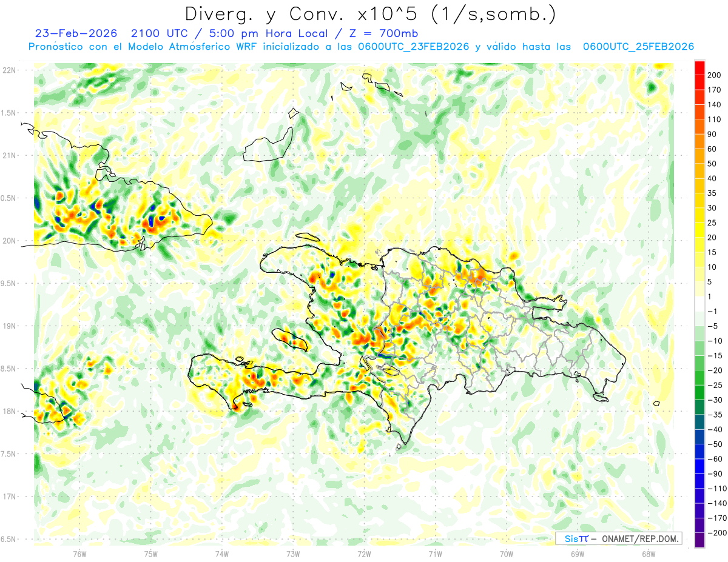This screenshot has width=728, height=562.
Task: Click the colorbar label "-10"
Action: (715, 341)
